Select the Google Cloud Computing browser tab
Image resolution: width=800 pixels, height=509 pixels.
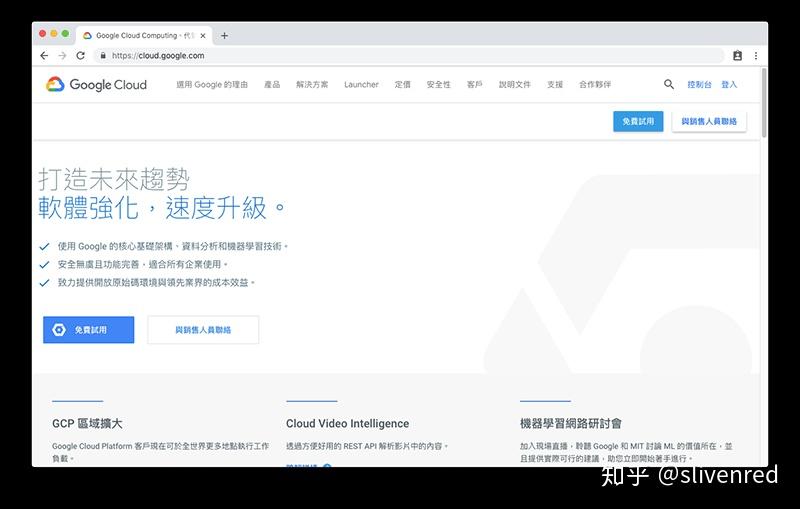144,36
